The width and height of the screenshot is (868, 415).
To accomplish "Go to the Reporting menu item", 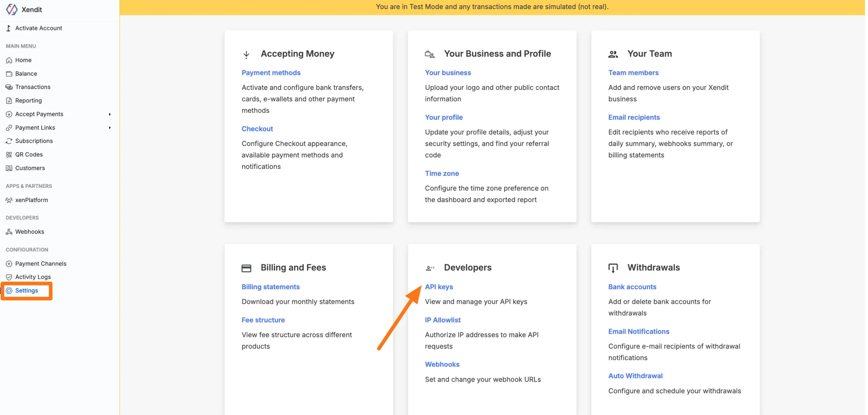I will point(28,100).
